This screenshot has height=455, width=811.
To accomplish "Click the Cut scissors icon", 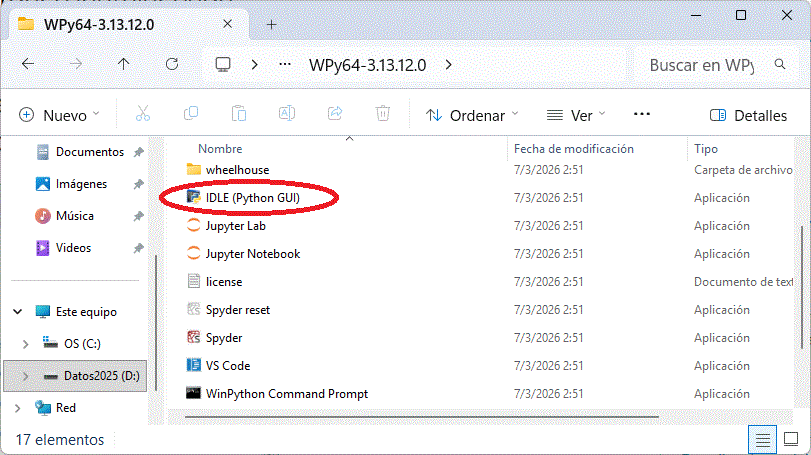I will 143,114.
